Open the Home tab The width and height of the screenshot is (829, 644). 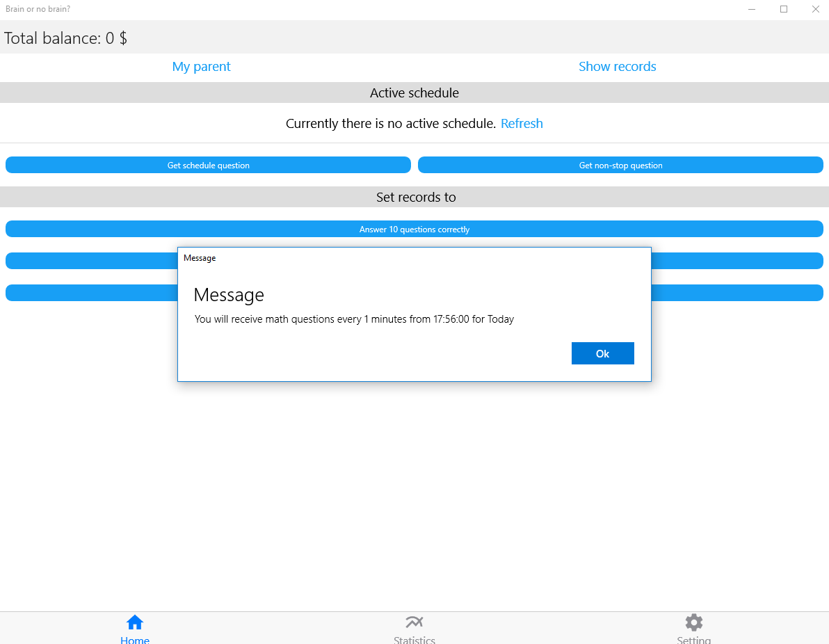tap(135, 628)
